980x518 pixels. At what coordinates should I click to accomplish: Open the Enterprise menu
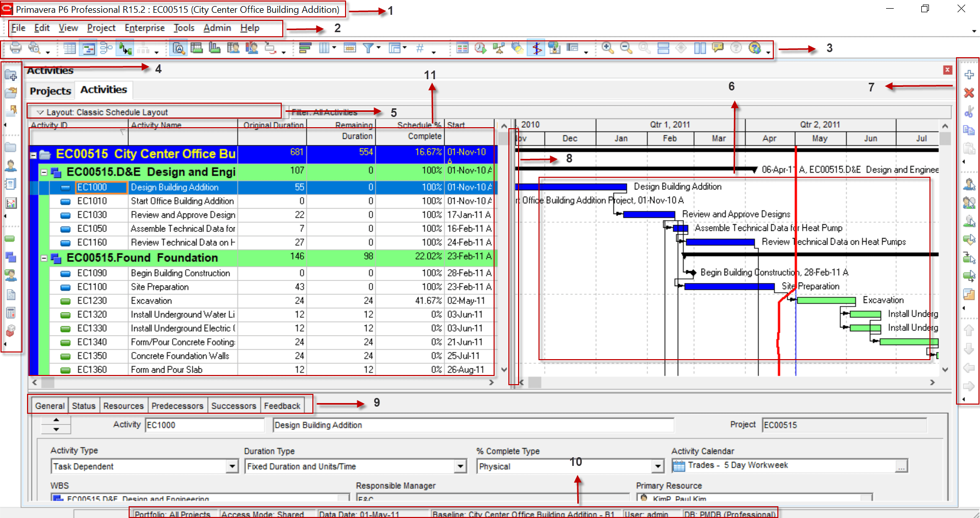144,28
